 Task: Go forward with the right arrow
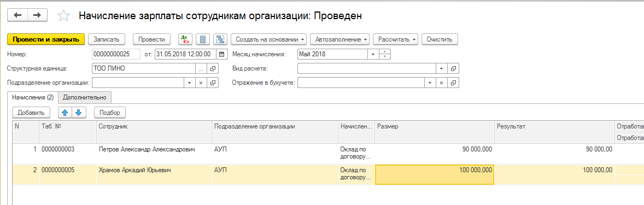(x=37, y=15)
